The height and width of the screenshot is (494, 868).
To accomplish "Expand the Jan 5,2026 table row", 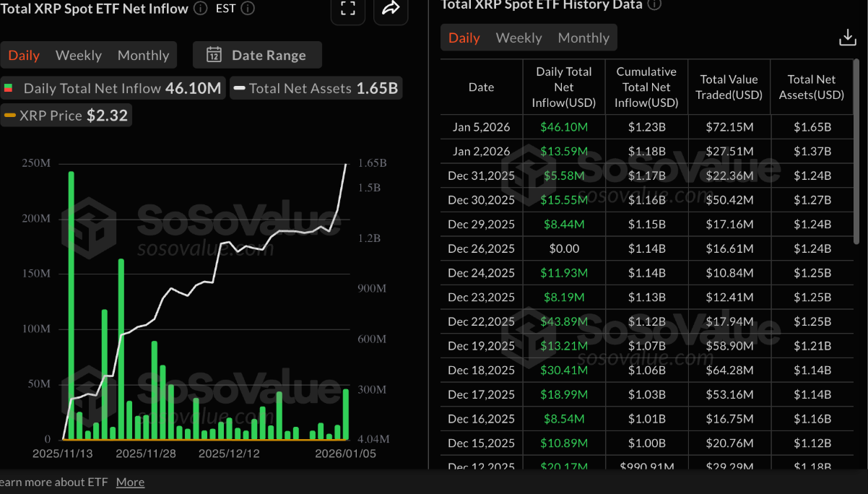I will point(481,126).
